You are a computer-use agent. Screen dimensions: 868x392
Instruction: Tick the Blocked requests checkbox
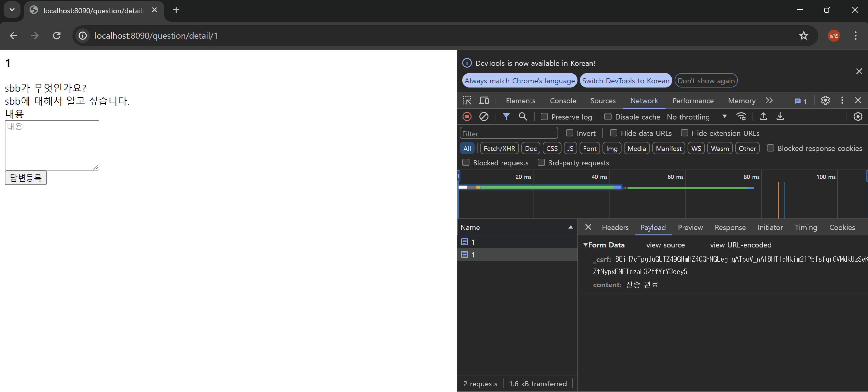466,163
